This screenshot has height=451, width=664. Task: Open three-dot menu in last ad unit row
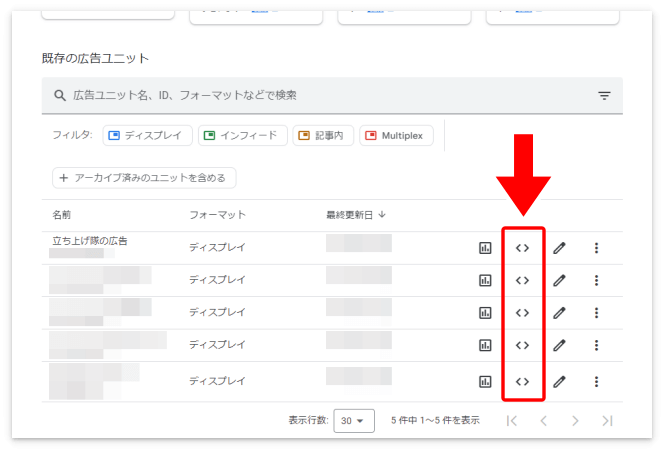click(596, 382)
